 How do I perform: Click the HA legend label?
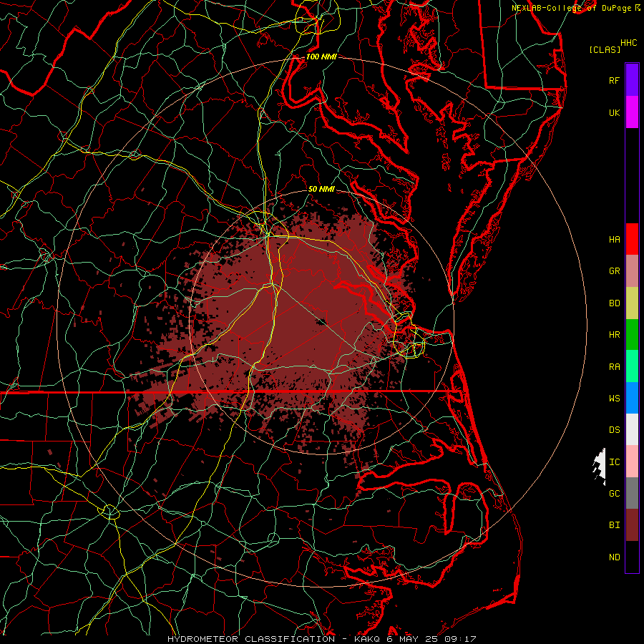click(614, 239)
